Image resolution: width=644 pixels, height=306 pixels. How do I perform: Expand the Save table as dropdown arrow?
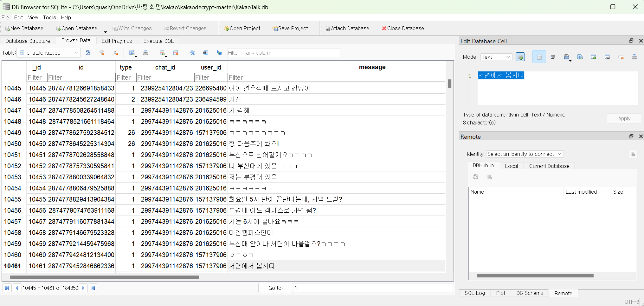[x=136, y=56]
